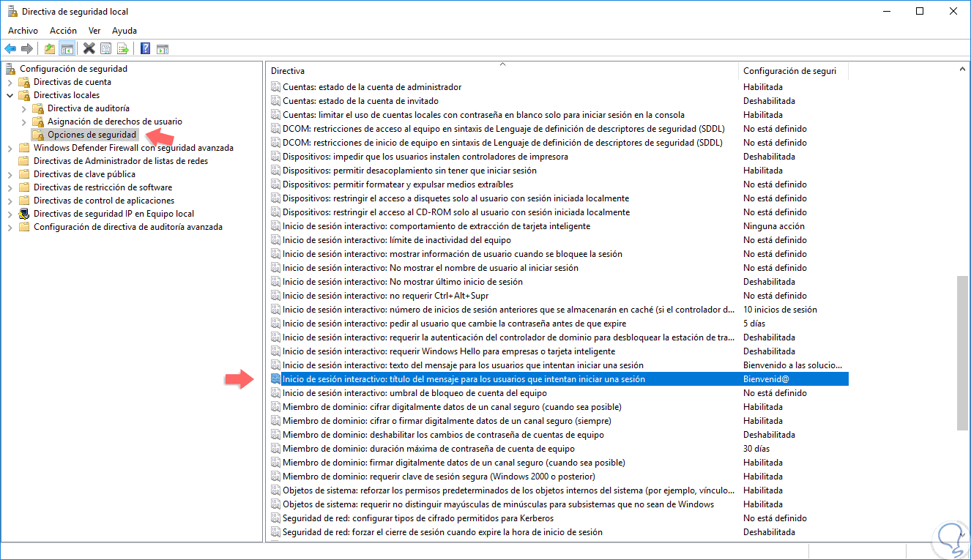Click the Directivas de cuenta folder icon
Screen dimensions: 971x560
24,82
